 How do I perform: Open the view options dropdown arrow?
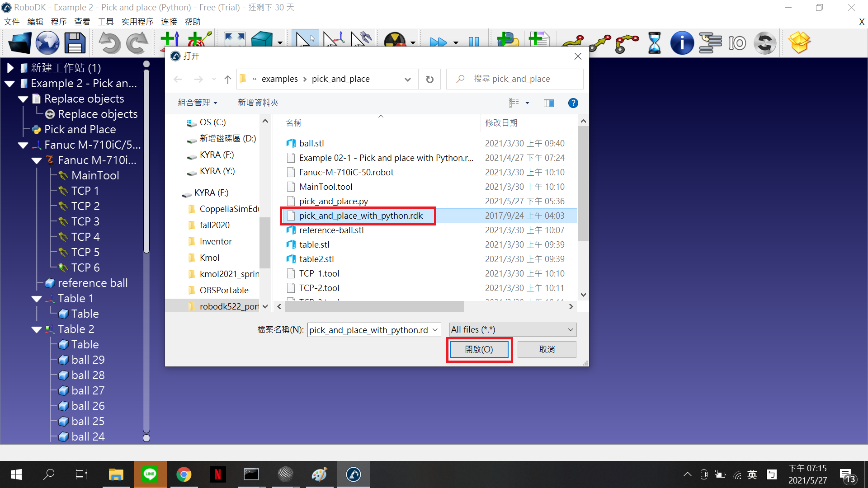[527, 103]
